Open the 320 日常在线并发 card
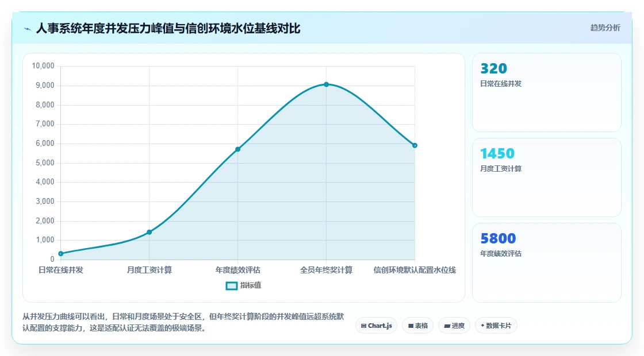 click(x=547, y=92)
